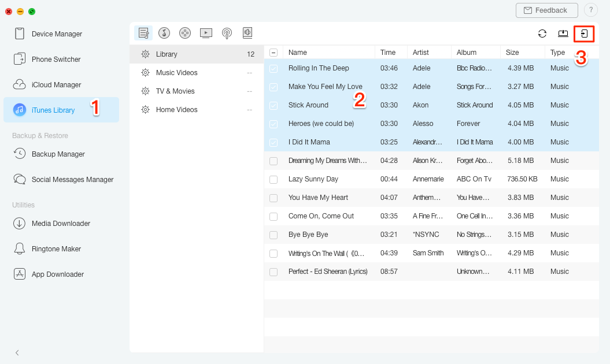The height and width of the screenshot is (364, 610).
Task: Refresh the iTunes library list
Action: [x=542, y=34]
